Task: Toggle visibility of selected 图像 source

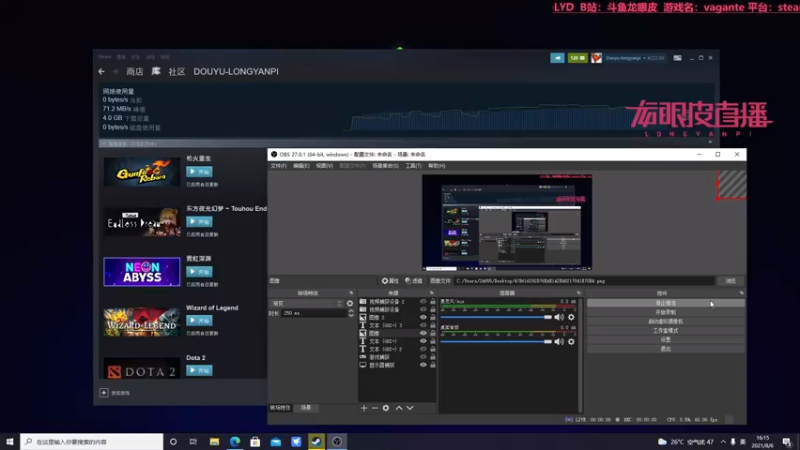Action: point(423,333)
